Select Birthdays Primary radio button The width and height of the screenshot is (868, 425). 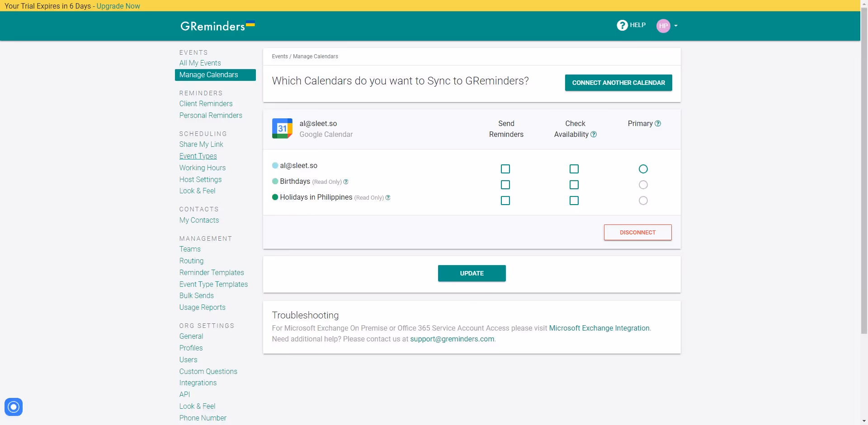pos(643,185)
